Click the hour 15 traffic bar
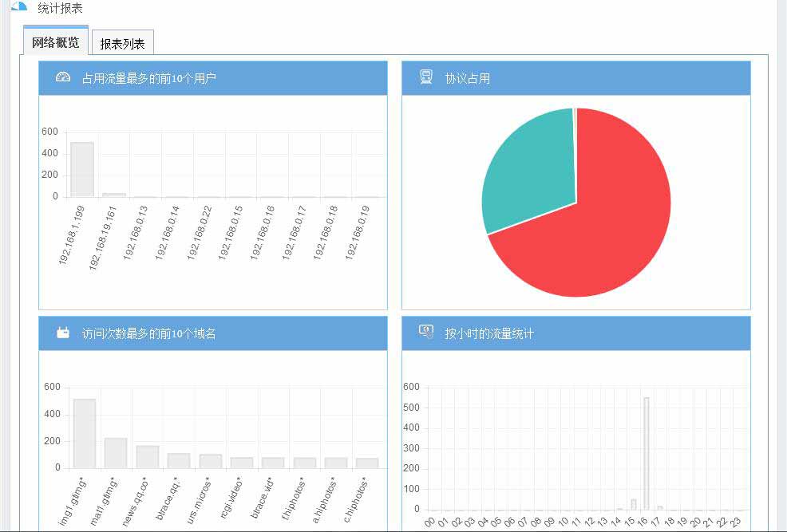 pos(634,504)
